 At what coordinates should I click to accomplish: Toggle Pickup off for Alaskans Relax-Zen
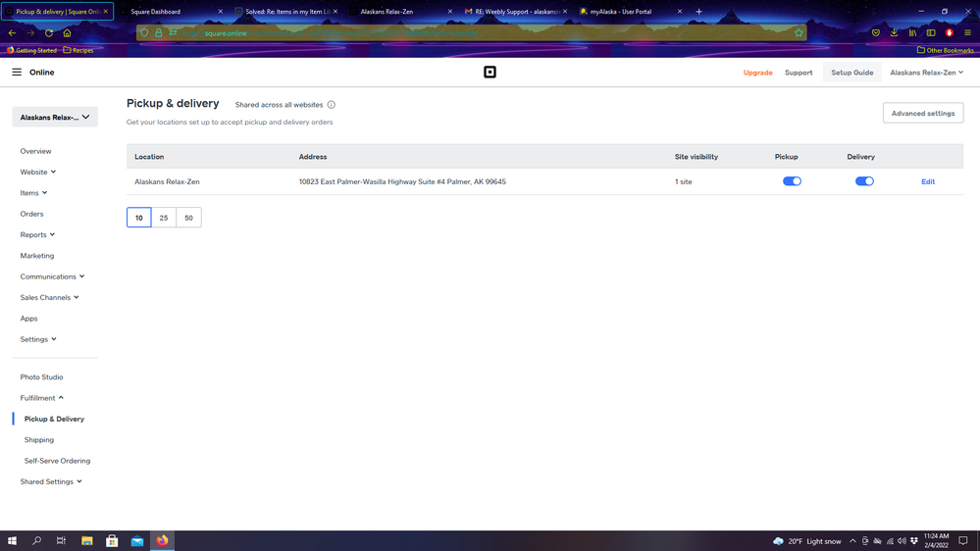[x=792, y=181]
